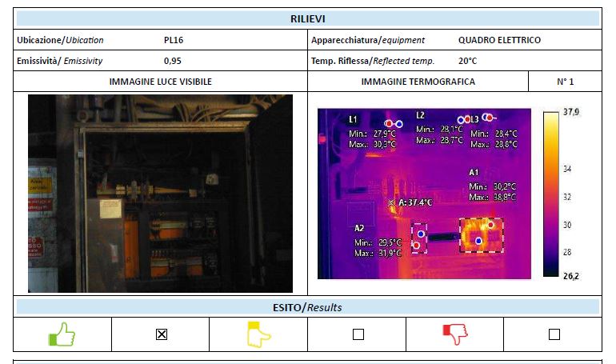This screenshot has width=616, height=364.
Task: Click the thermal temperature color scale bar
Action: [550, 194]
